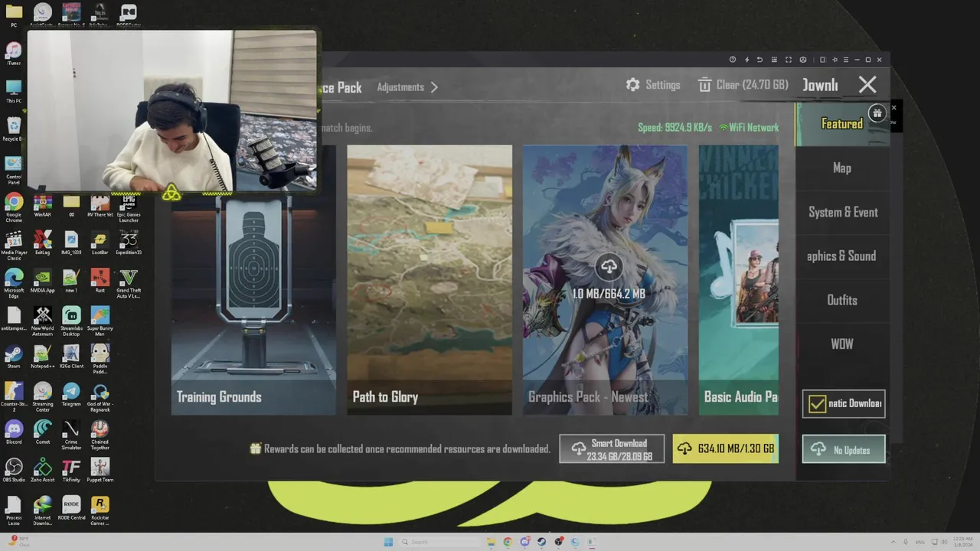Toggle the Automatic Download checkbox

[818, 404]
